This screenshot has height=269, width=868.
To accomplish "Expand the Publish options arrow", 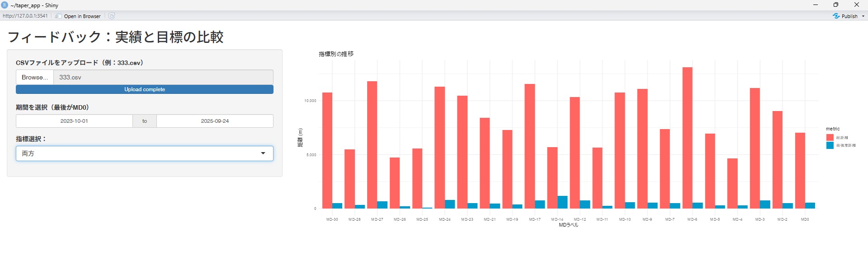I will click(x=863, y=16).
